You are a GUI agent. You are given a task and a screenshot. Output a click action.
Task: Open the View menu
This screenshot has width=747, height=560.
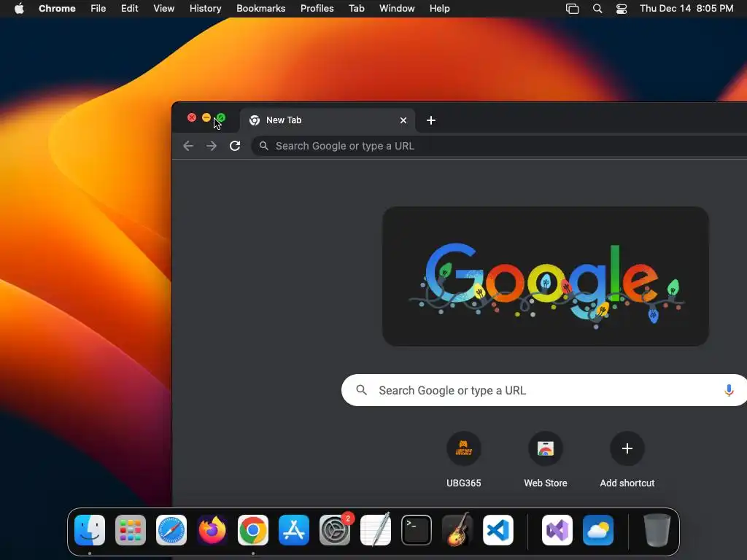pyautogui.click(x=164, y=9)
